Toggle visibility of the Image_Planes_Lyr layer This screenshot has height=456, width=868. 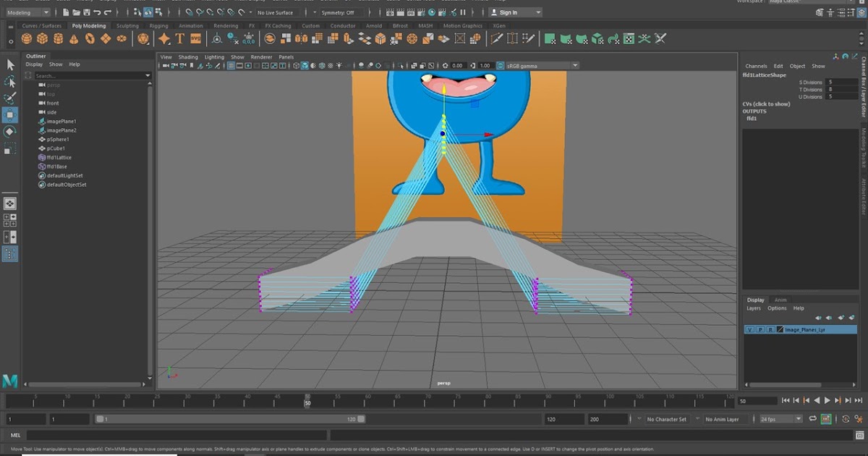coord(750,329)
